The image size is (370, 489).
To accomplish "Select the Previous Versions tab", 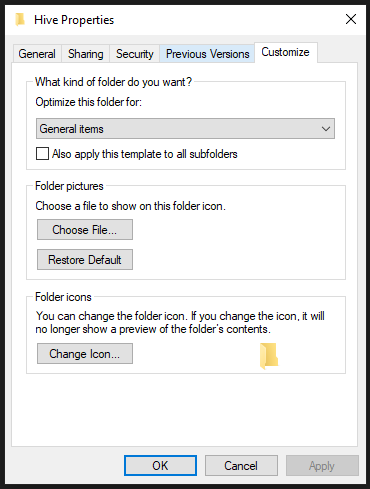I will pyautogui.click(x=207, y=54).
